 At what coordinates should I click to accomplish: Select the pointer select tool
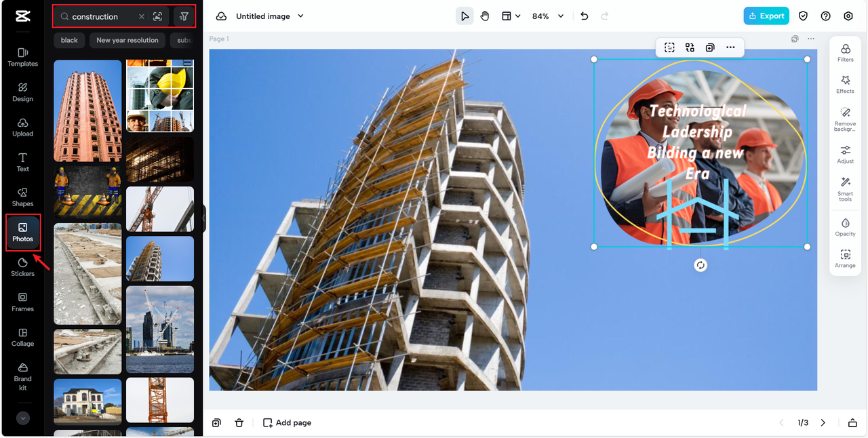click(x=465, y=16)
